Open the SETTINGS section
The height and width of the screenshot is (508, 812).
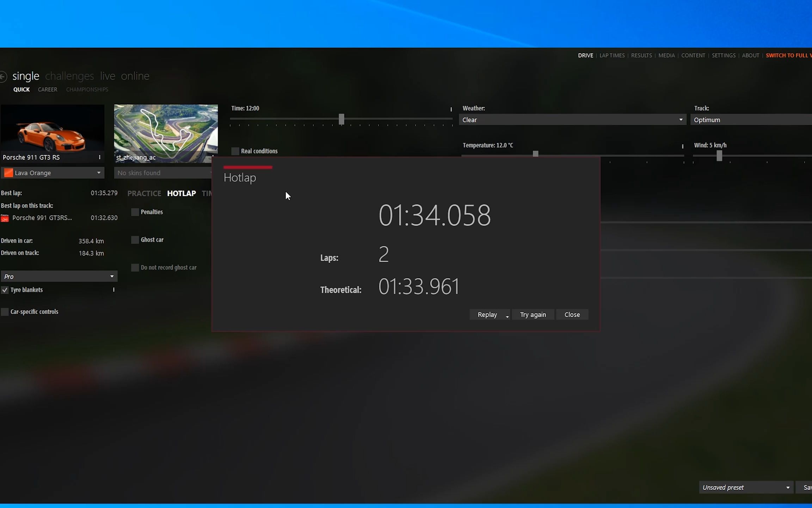click(x=724, y=55)
